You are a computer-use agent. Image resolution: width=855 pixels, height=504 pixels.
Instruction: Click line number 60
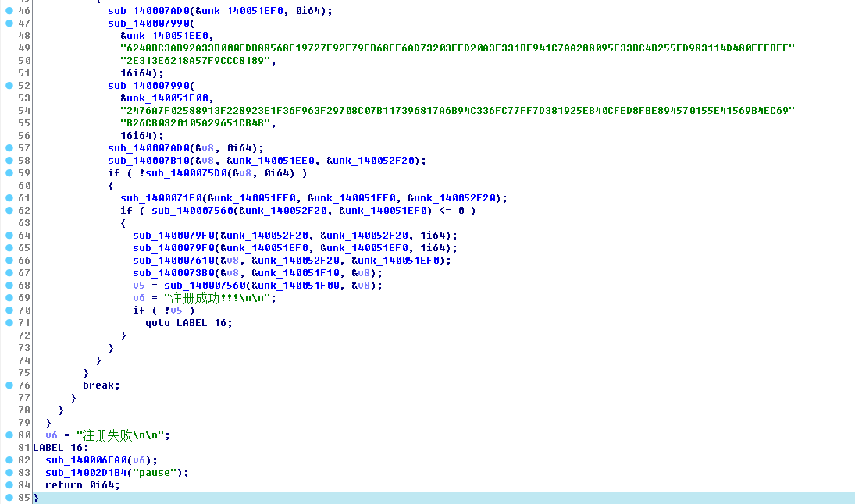[x=24, y=185]
